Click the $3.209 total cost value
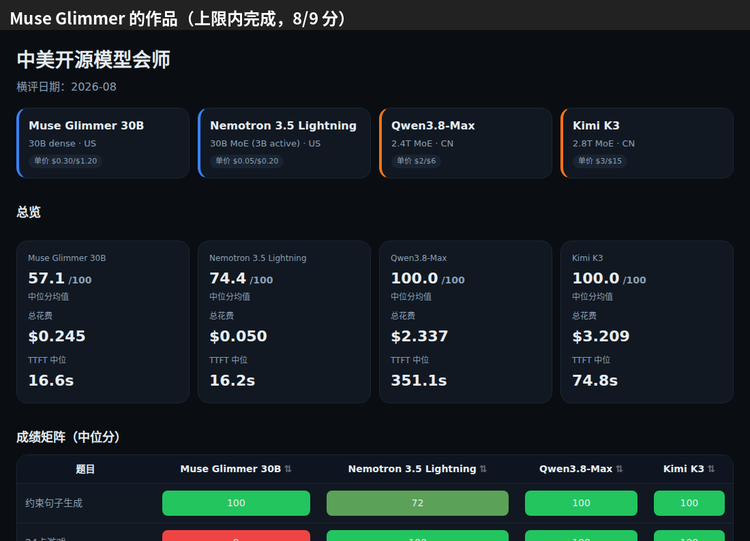This screenshot has height=541, width=750. click(x=601, y=336)
